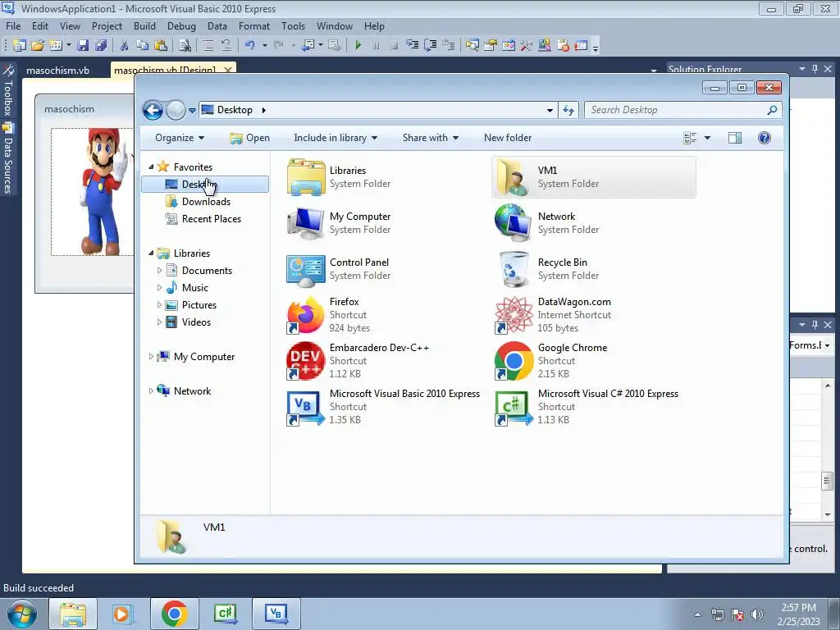Switch to the masochism.vb code tab
The height and width of the screenshot is (630, 840).
(x=58, y=71)
